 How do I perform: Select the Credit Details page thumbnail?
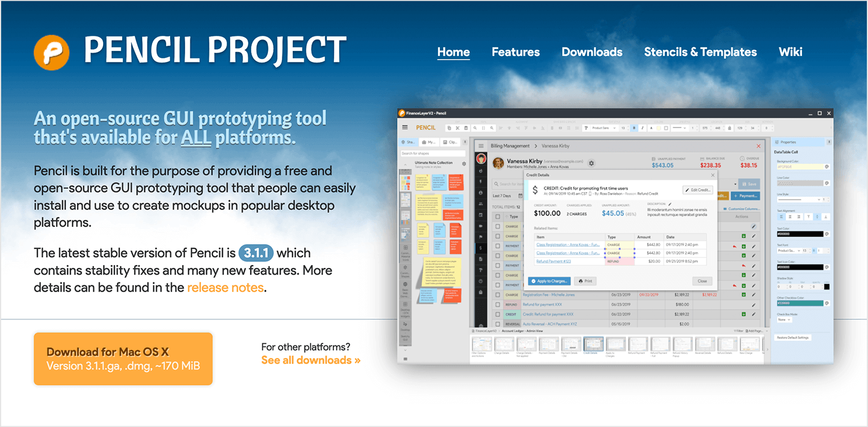[593, 344]
